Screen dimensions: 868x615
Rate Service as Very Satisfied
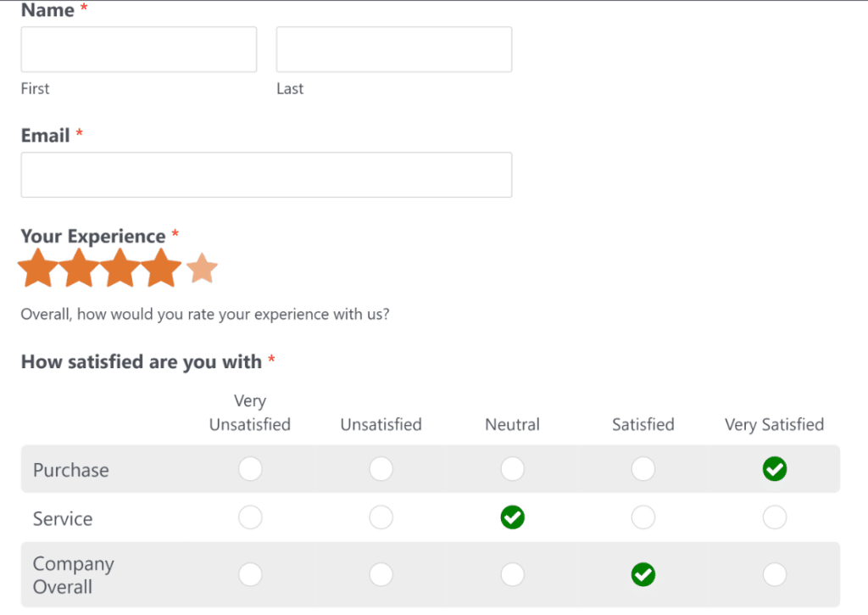(x=774, y=517)
